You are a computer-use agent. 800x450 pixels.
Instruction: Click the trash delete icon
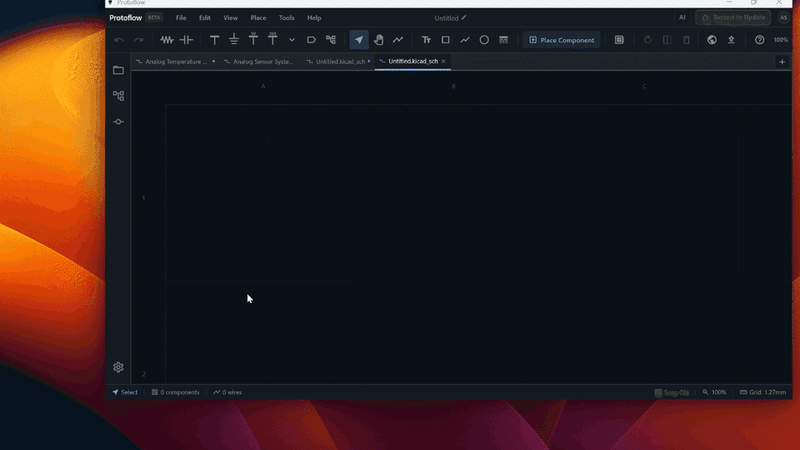click(x=686, y=40)
